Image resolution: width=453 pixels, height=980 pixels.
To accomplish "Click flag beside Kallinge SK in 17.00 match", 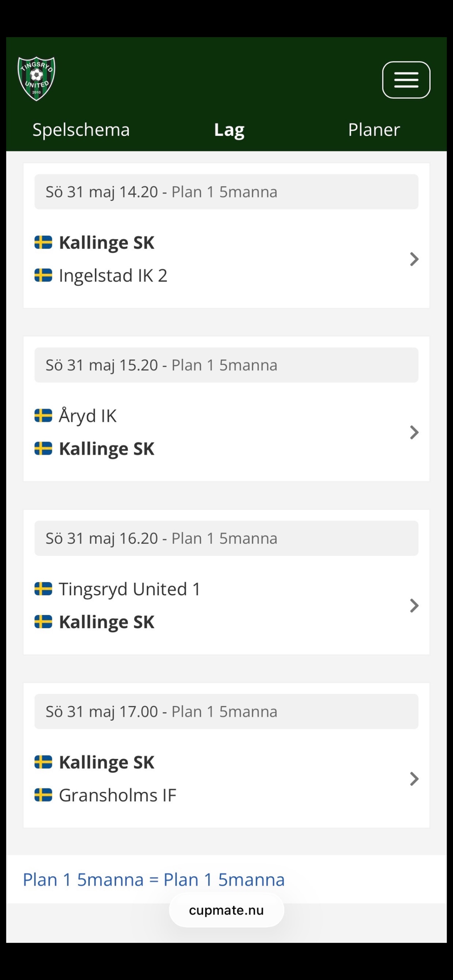I will [44, 762].
